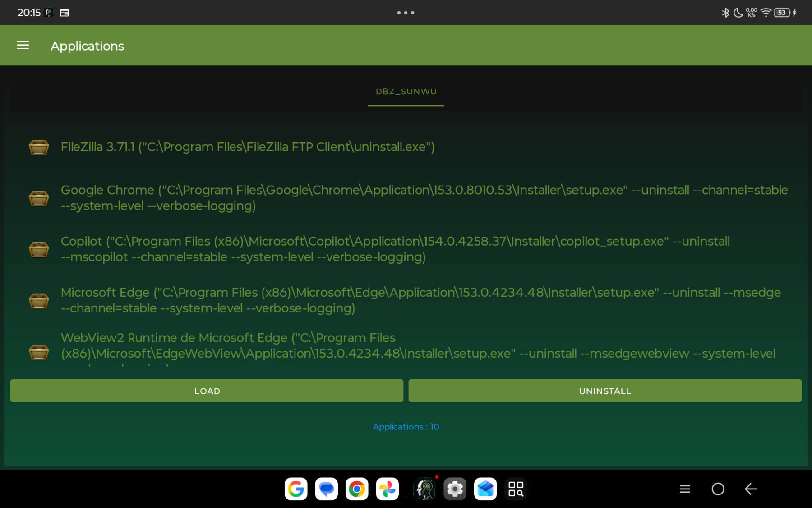Tap the battery indicator in status bar
This screenshot has height=508, width=812.
(x=783, y=13)
